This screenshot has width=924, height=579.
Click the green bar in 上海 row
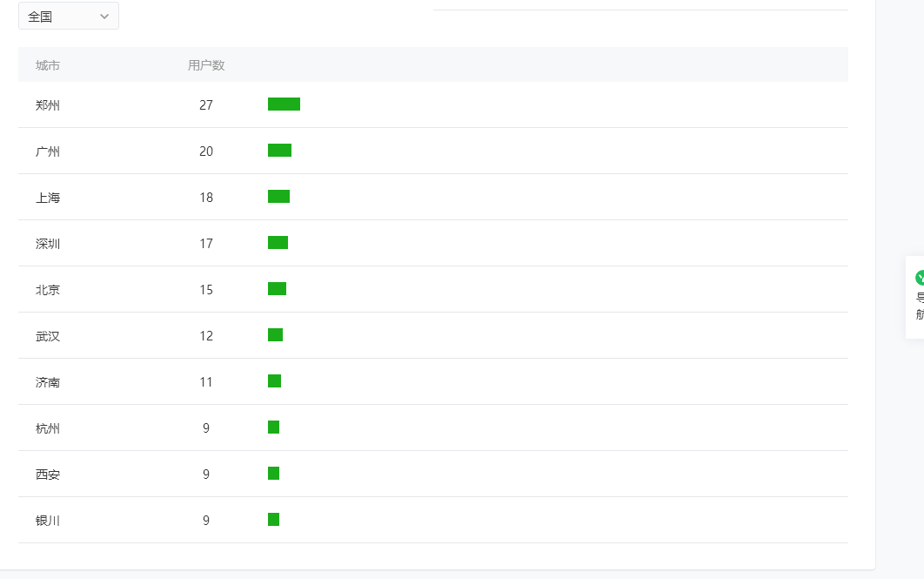point(278,197)
